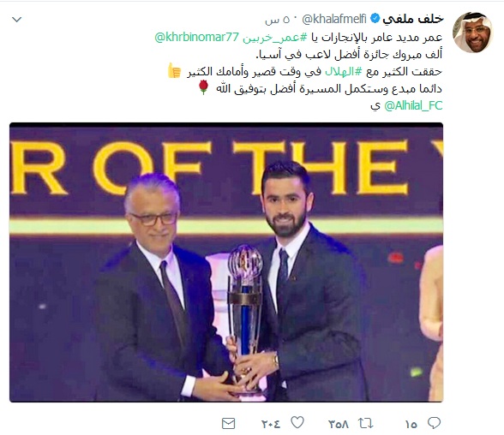Open the author display name خلف ملفي
The height and width of the screenshot is (435, 504).
413,19
